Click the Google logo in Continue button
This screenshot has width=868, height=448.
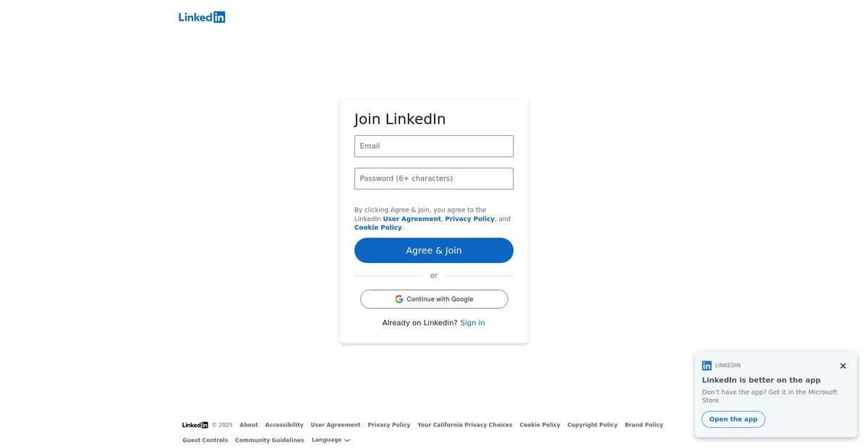pyautogui.click(x=399, y=299)
